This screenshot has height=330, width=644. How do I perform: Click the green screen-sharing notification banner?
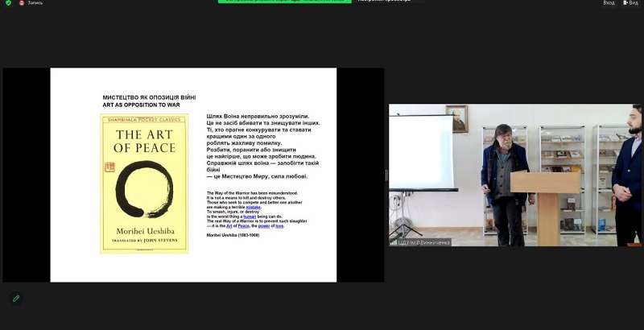click(x=285, y=2)
